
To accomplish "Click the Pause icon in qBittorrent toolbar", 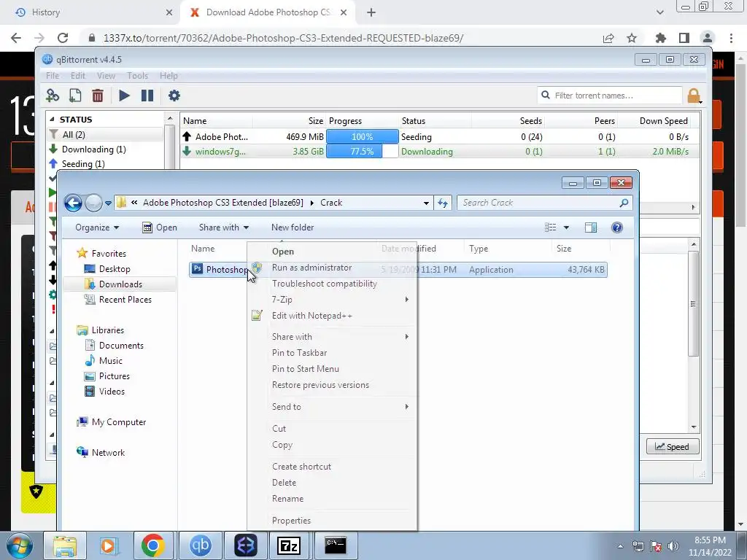I will click(147, 96).
